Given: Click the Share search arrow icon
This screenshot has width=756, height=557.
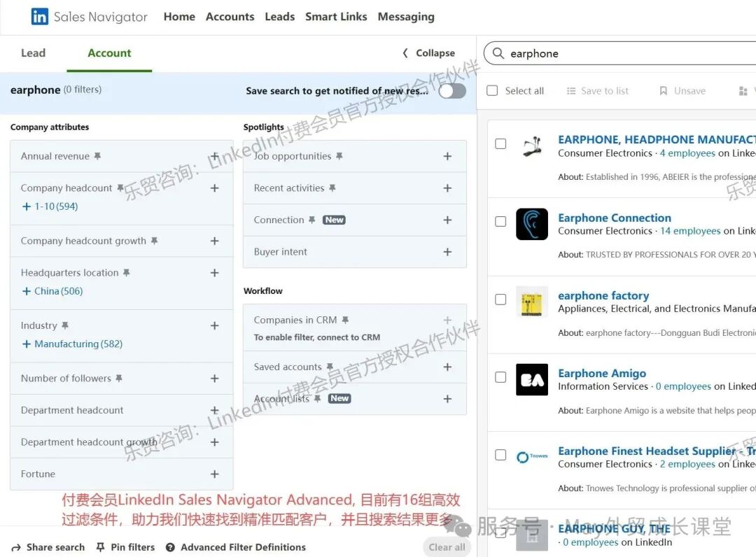Looking at the screenshot, I should (16, 547).
